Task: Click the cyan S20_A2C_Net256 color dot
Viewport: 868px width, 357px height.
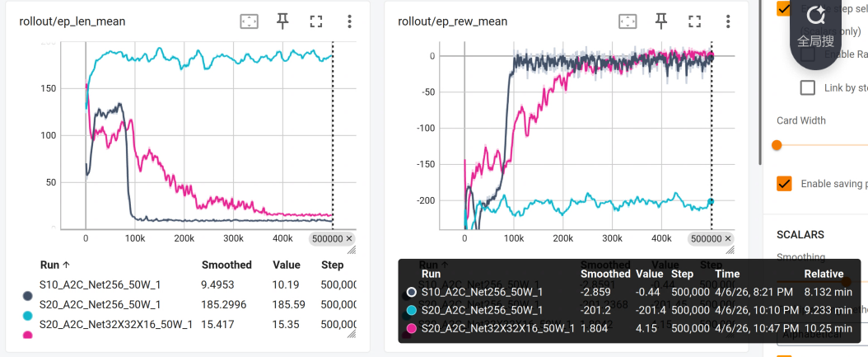Action: pyautogui.click(x=26, y=316)
